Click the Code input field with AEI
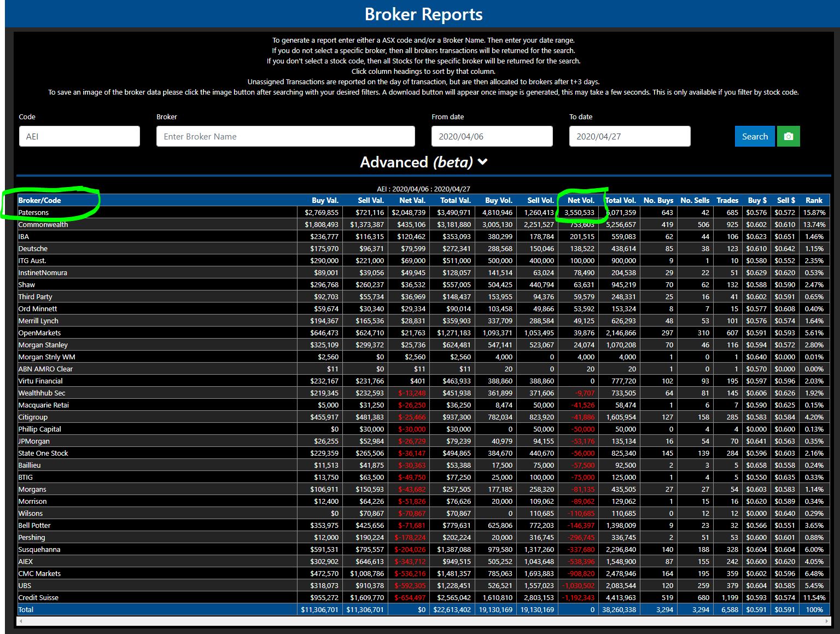The width and height of the screenshot is (840, 634). click(x=79, y=136)
